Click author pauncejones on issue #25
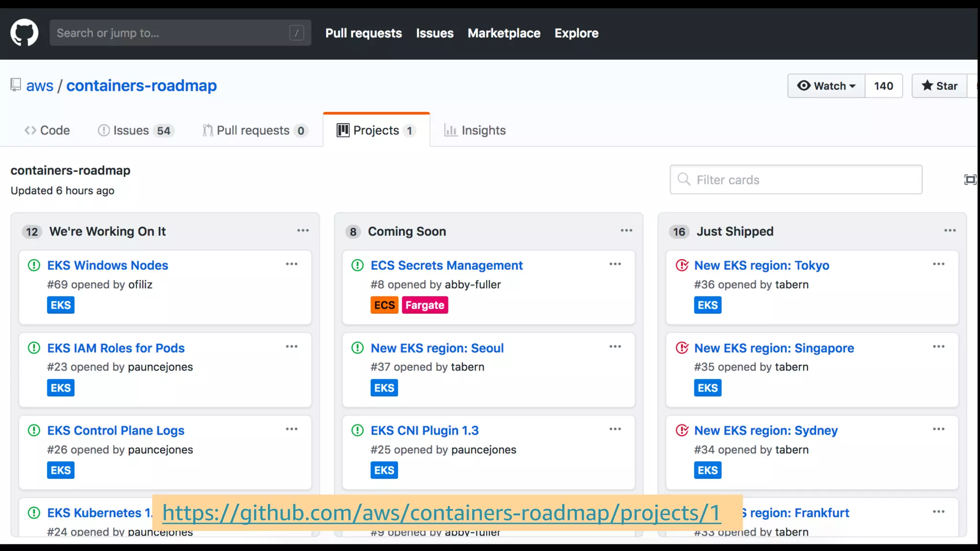The height and width of the screenshot is (551, 980). click(484, 450)
